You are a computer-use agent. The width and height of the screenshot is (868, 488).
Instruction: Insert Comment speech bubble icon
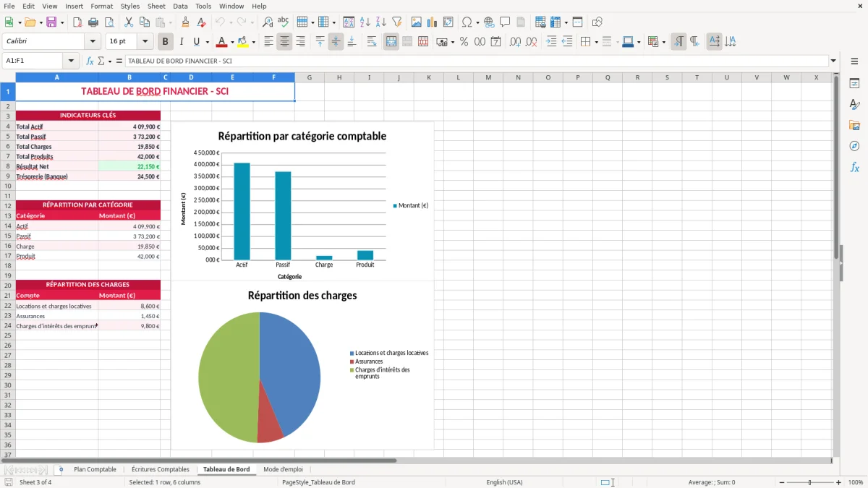pos(505,22)
